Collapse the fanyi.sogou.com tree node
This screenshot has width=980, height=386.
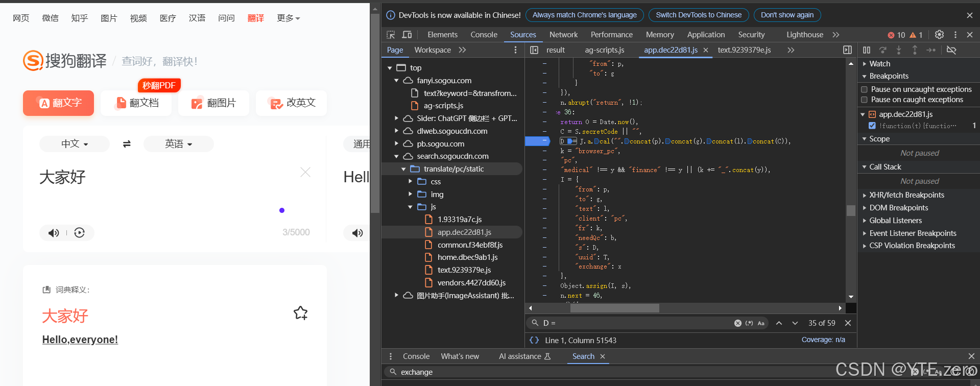(396, 81)
